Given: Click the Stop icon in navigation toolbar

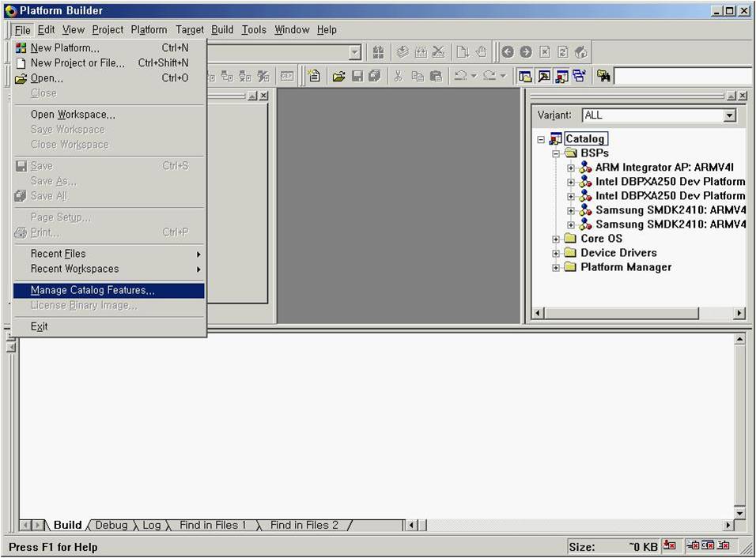Looking at the screenshot, I should [545, 52].
